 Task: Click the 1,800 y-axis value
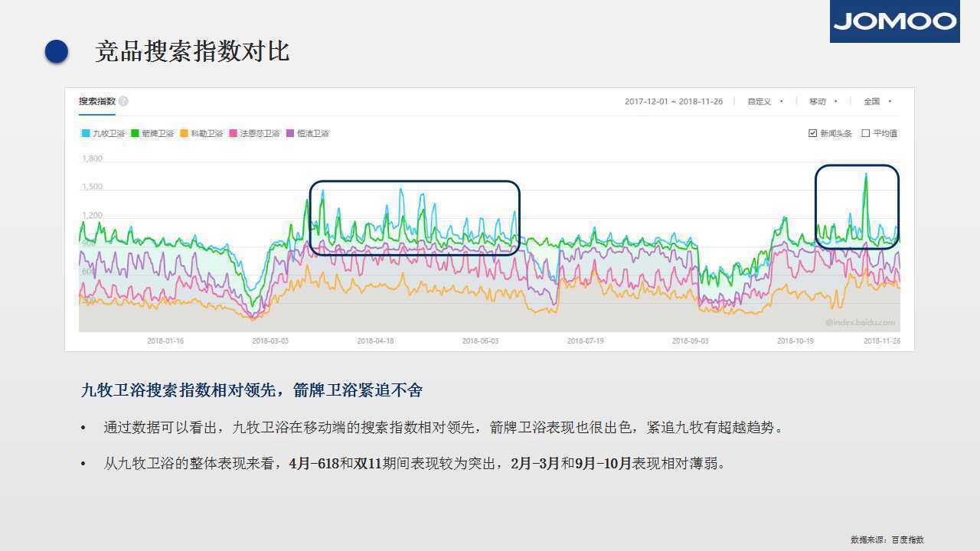click(92, 158)
